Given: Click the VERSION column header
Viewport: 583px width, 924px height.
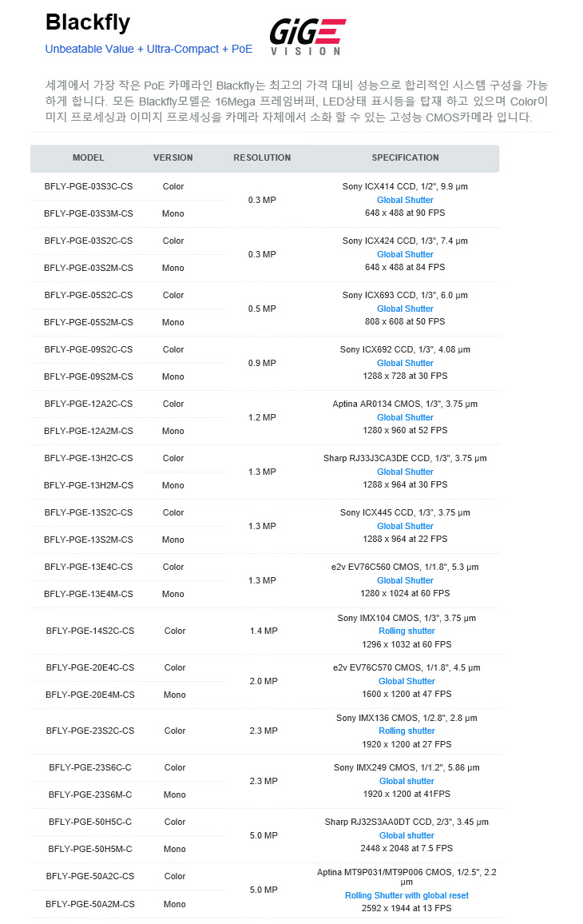Looking at the screenshot, I should [173, 157].
